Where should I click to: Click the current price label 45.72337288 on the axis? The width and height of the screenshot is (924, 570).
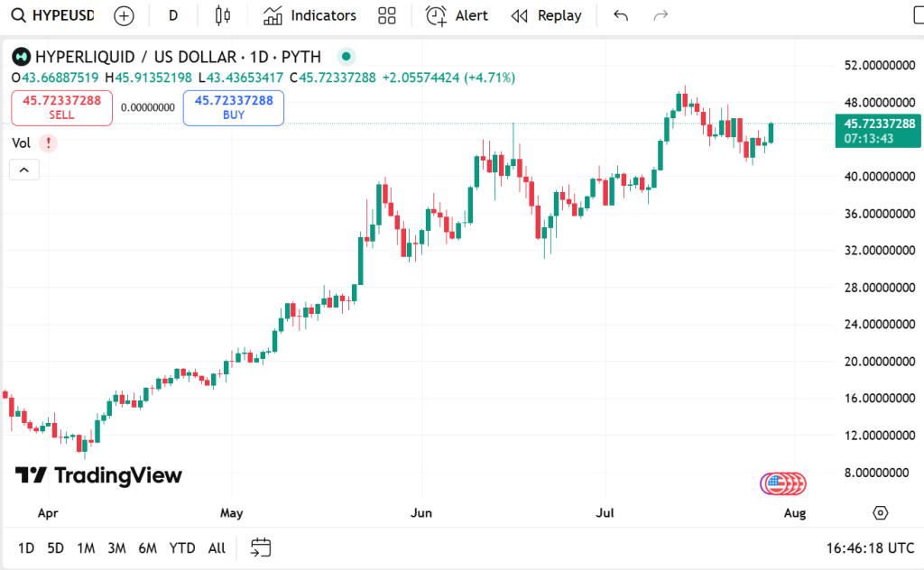pos(878,131)
